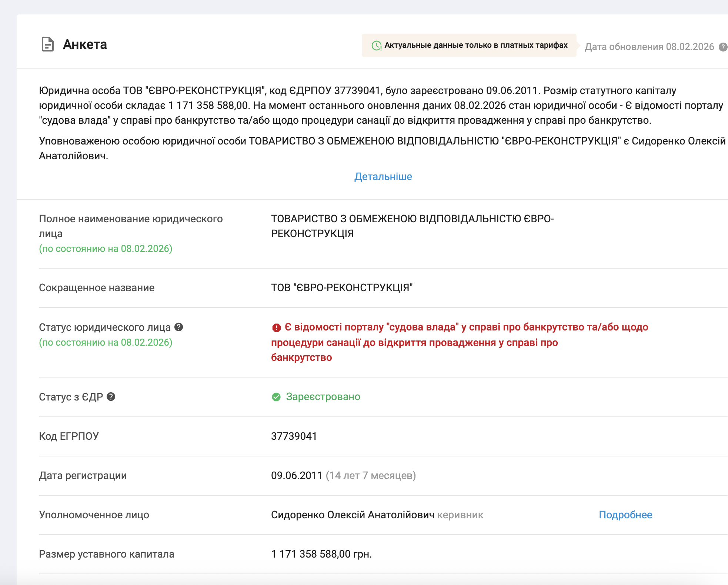Click the charter capital amount 1 171 358 588,00 грн.

321,554
